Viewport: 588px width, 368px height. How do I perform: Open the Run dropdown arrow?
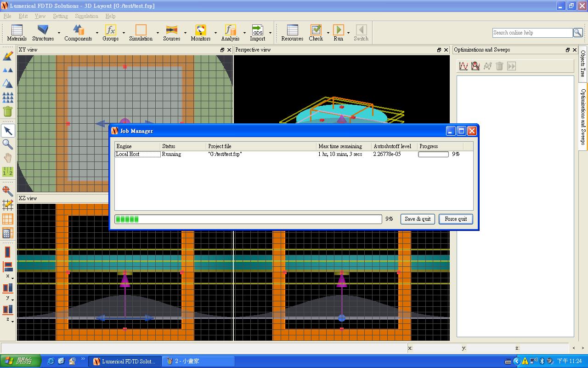348,33
